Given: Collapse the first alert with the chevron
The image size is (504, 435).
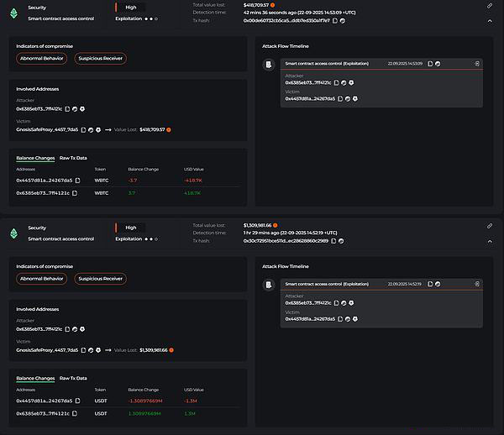Looking at the screenshot, I should click(x=490, y=18).
